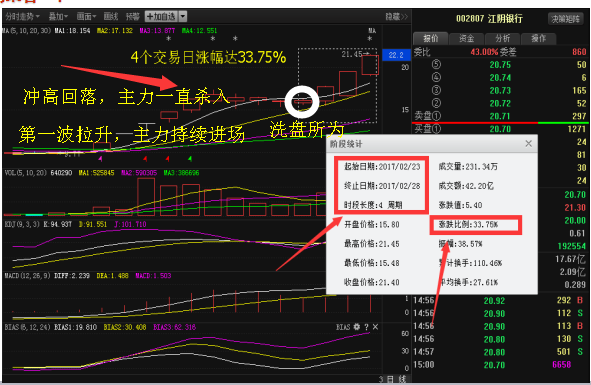Click the MACD(12,26,9) indicator label

tap(27, 276)
